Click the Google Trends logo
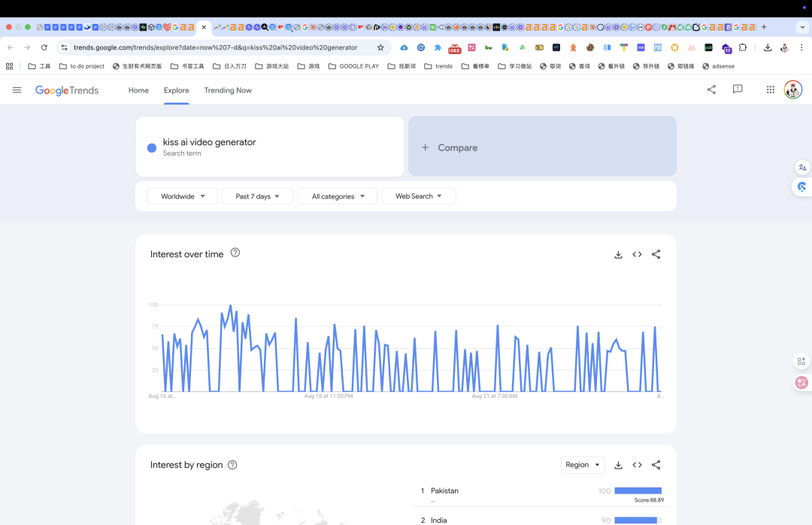This screenshot has height=525, width=812. (x=67, y=90)
